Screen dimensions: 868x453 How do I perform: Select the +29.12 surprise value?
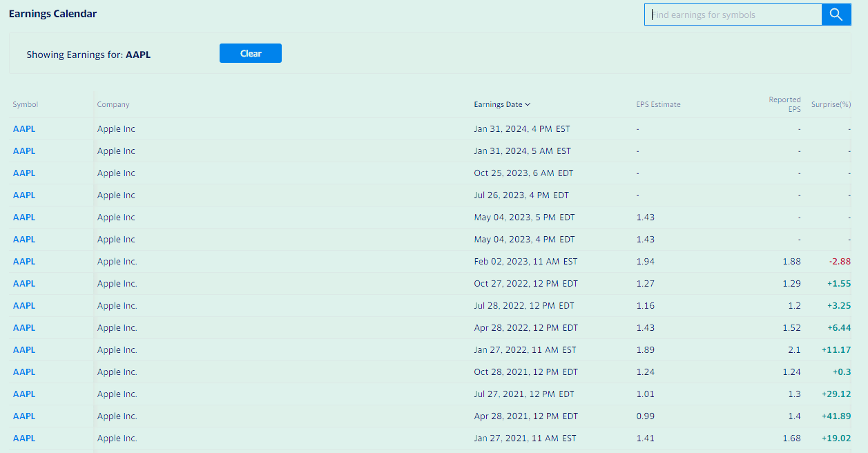click(x=836, y=394)
